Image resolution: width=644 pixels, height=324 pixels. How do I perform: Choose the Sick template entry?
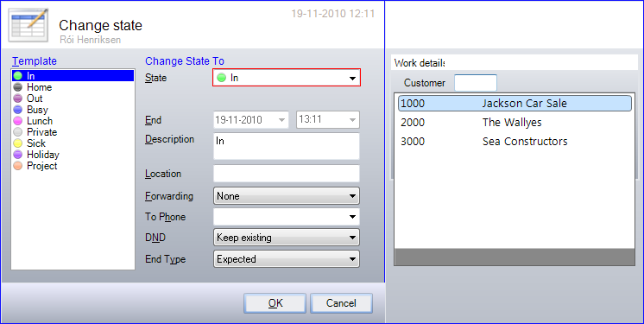pos(73,143)
